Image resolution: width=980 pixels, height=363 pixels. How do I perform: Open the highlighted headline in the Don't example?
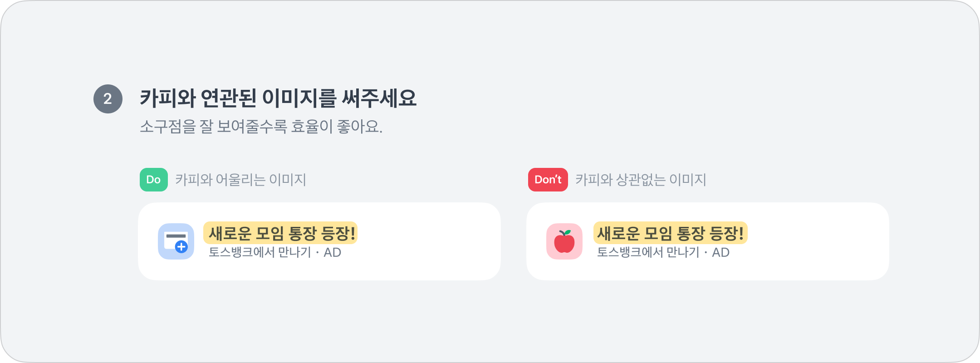coord(670,233)
